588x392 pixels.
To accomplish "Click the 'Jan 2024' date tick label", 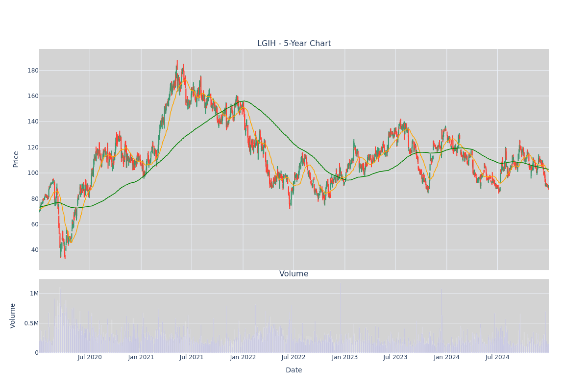I will [x=447, y=357].
